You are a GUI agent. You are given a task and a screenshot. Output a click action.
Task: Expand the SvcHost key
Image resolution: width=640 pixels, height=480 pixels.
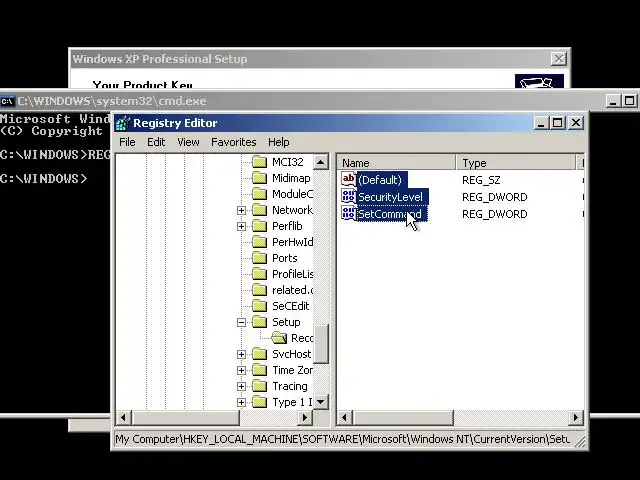(x=241, y=354)
